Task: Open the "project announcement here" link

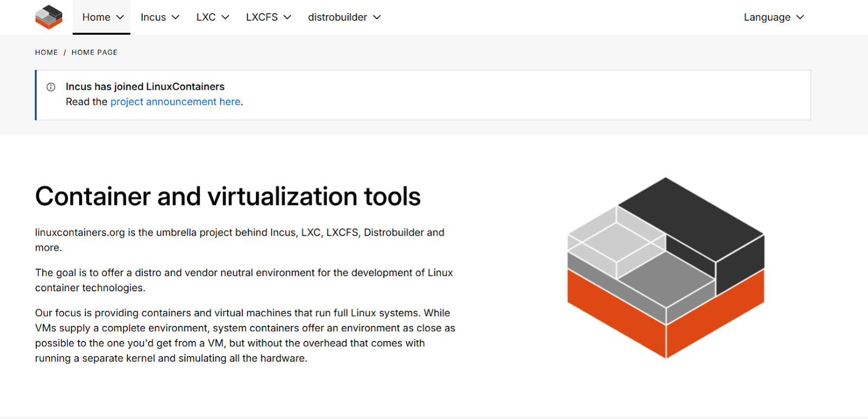Action: coord(175,102)
